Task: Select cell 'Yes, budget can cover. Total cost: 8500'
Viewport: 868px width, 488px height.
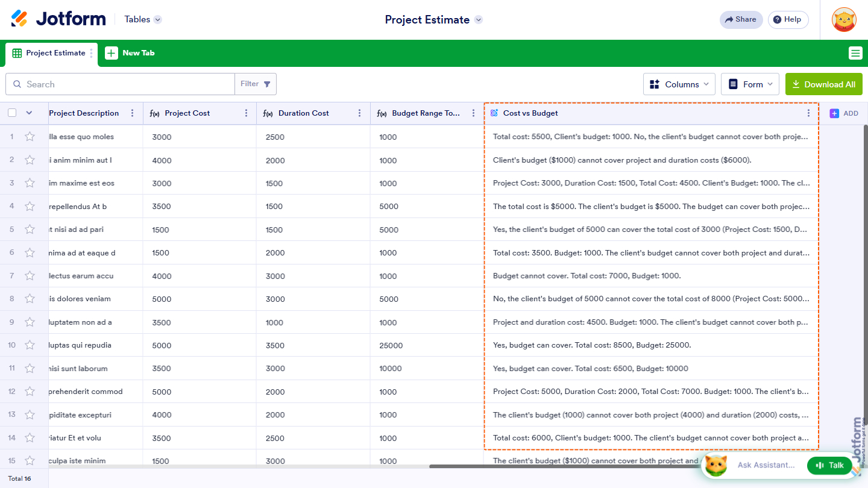Action: coord(651,345)
